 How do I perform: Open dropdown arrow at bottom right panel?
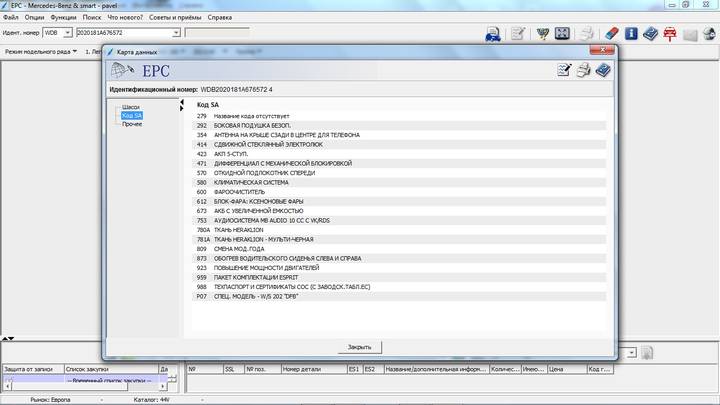[632, 353]
